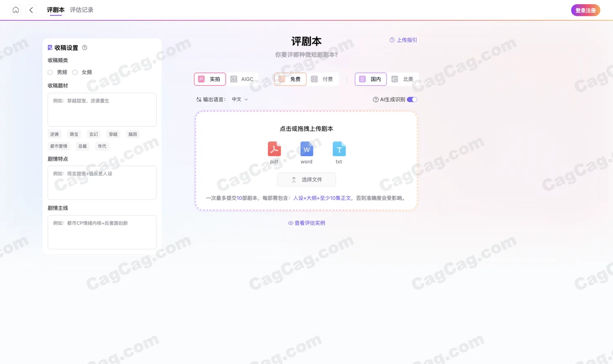Open the 输出语言 中文 dropdown
Screen dimensions: 613x364
[x=240, y=100]
